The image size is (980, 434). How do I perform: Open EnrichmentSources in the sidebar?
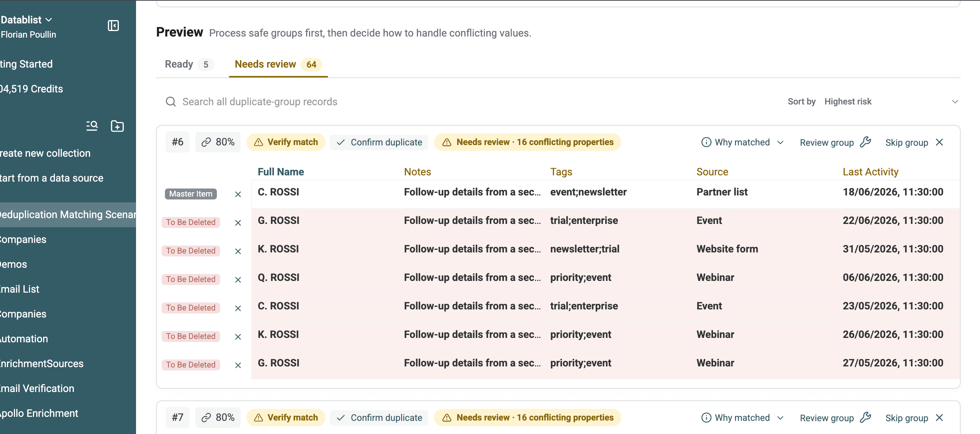click(x=68, y=364)
